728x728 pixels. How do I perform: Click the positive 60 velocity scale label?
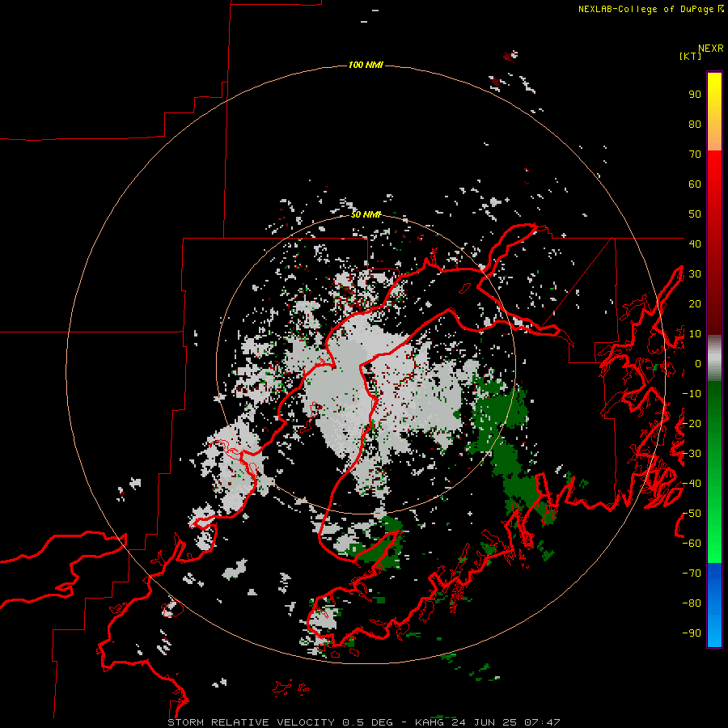coord(695,184)
